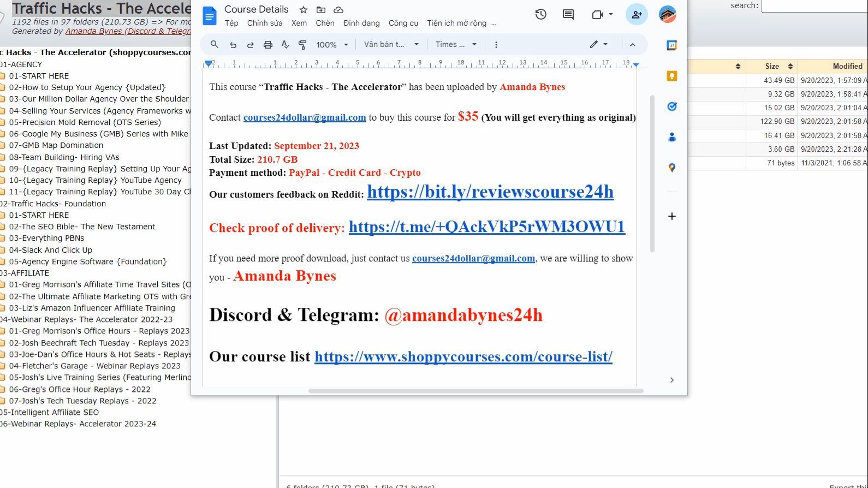Check the cloud save status icon
868x488 pixels.
pyautogui.click(x=338, y=10)
